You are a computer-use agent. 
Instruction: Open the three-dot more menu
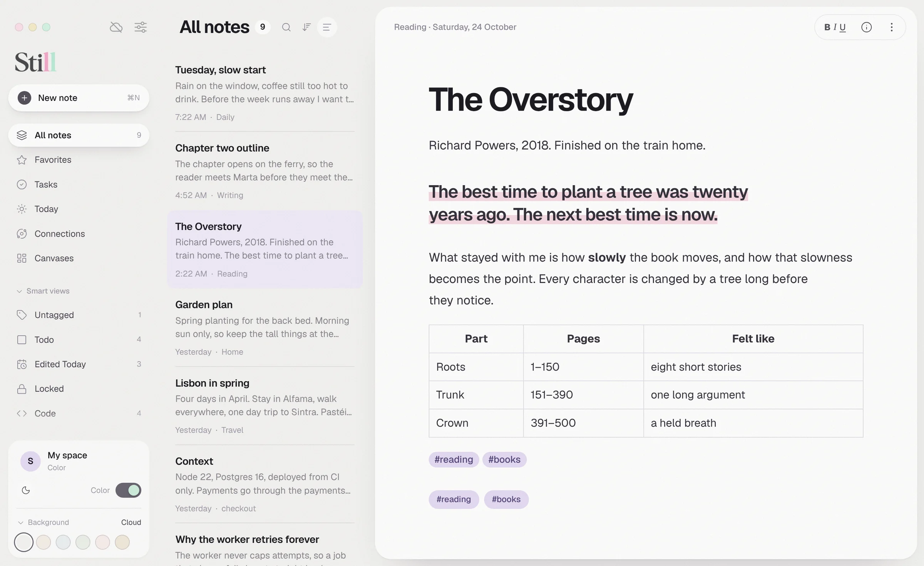892,27
